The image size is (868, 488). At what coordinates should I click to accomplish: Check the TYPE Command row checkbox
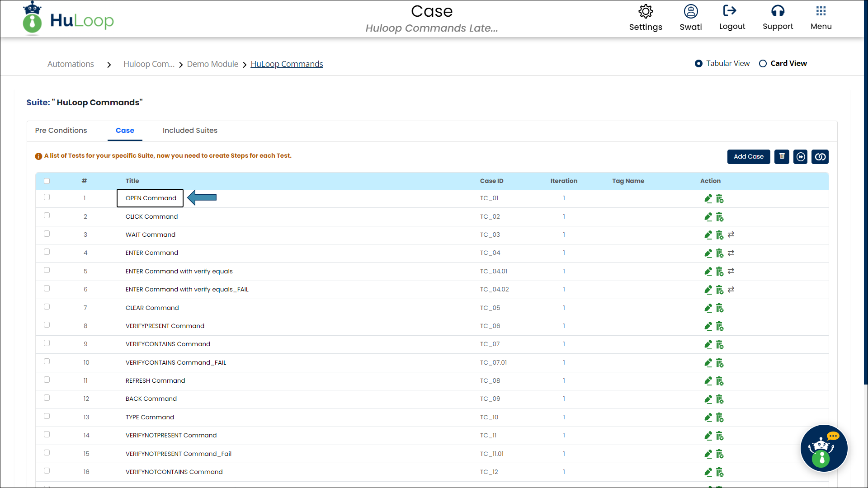click(x=47, y=416)
